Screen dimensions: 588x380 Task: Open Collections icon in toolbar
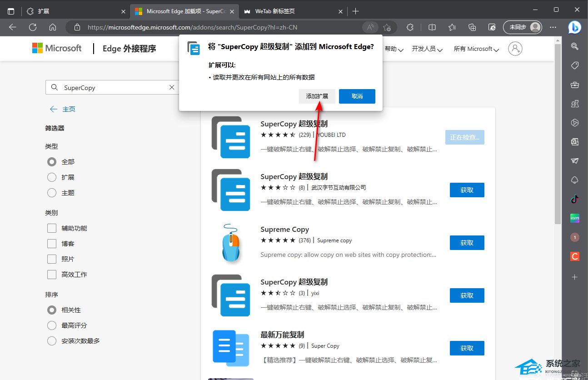[x=472, y=27]
